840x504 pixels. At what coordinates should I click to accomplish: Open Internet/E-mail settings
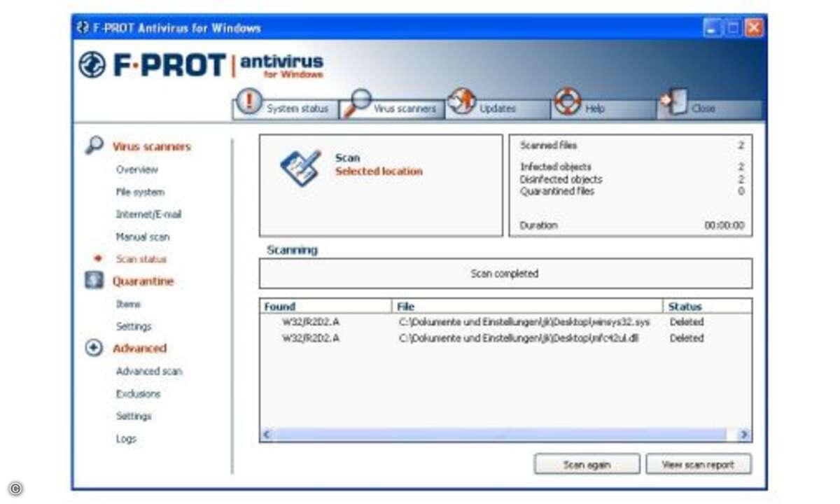(148, 214)
